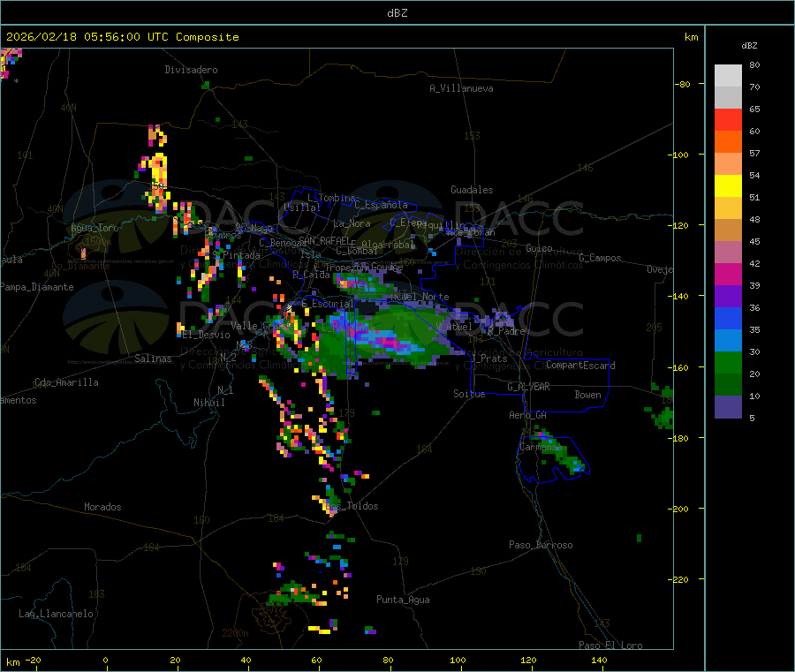
Task: Select the Carmensa location label
Action: [541, 447]
